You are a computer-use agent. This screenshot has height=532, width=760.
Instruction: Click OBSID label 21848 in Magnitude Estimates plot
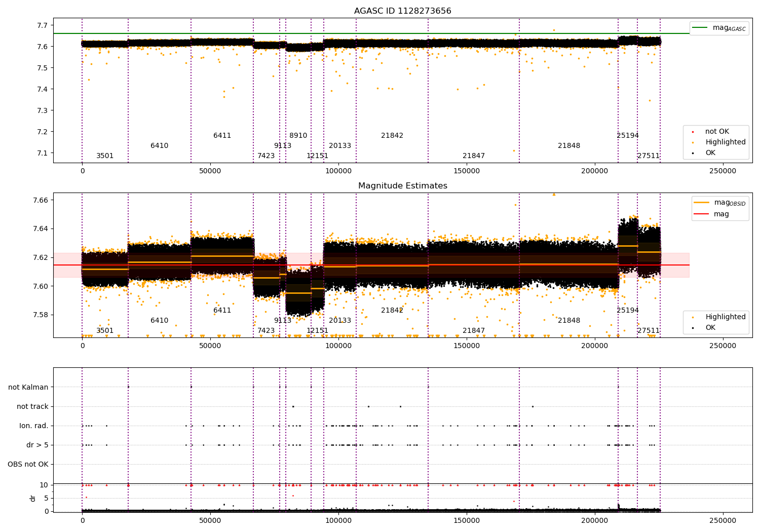pyautogui.click(x=569, y=321)
